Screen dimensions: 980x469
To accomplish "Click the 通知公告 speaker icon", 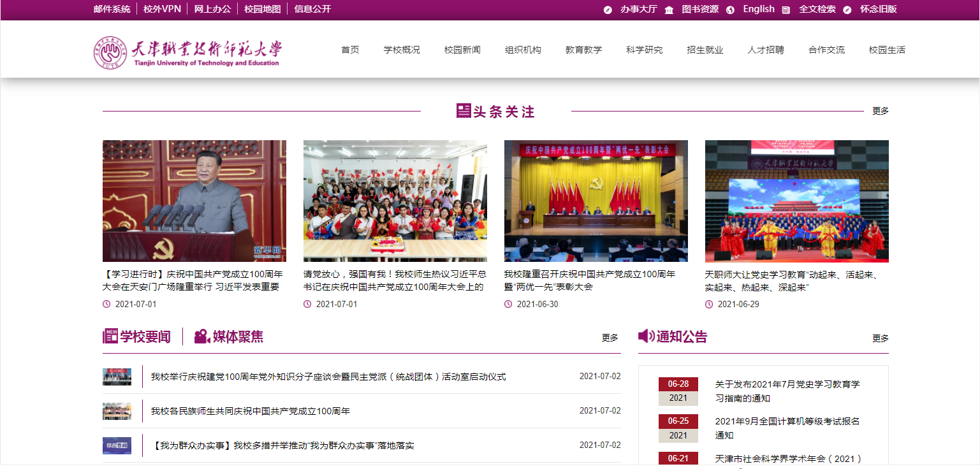I will point(646,336).
